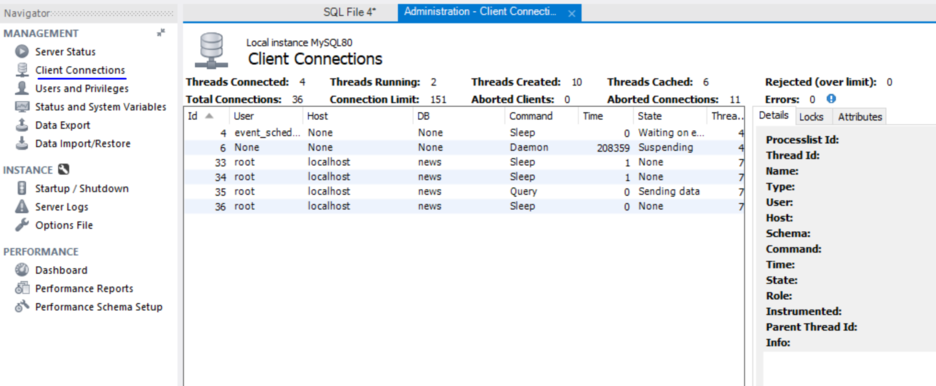Click the Startup / Shutdown icon
936x386 pixels.
[x=22, y=189]
